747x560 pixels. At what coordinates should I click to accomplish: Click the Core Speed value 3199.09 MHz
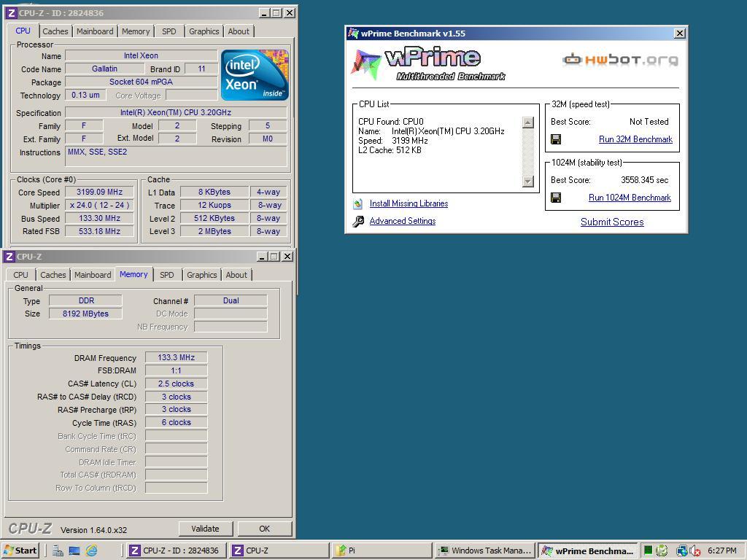tap(99, 192)
